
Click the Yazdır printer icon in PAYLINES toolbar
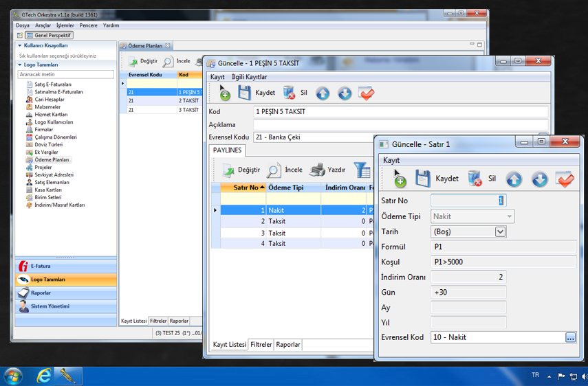(x=317, y=170)
